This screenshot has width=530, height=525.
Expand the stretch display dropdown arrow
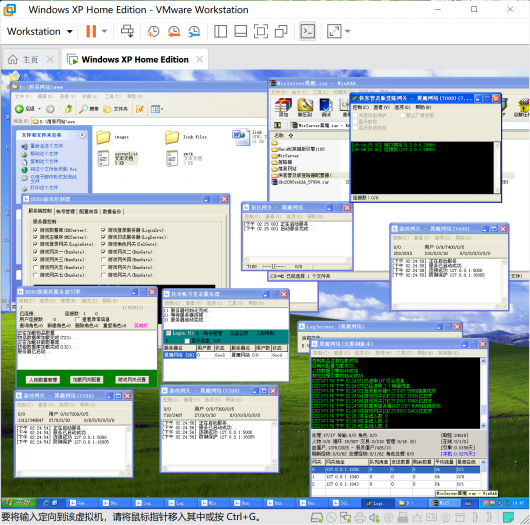347,31
